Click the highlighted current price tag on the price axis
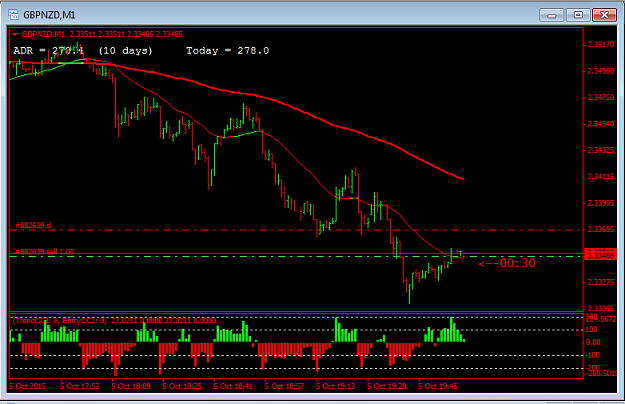Image resolution: width=625 pixels, height=404 pixels. (x=600, y=254)
